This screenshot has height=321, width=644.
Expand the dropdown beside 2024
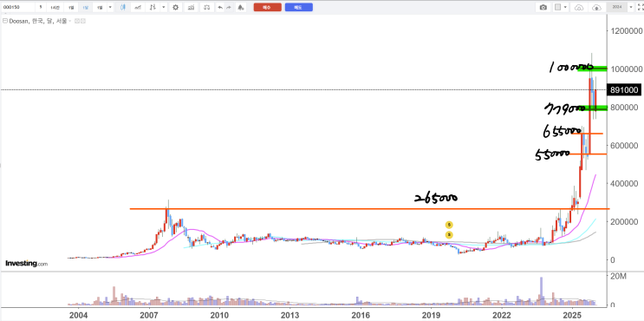coord(631,8)
